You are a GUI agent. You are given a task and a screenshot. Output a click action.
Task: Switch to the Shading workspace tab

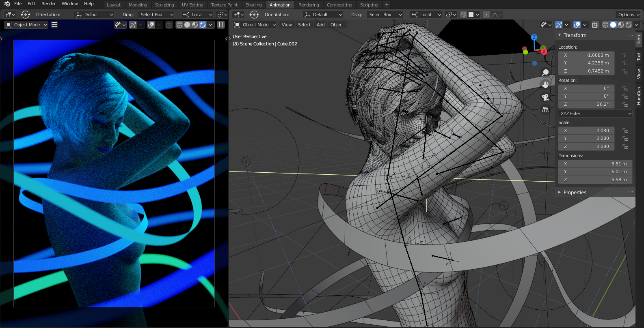(x=253, y=5)
